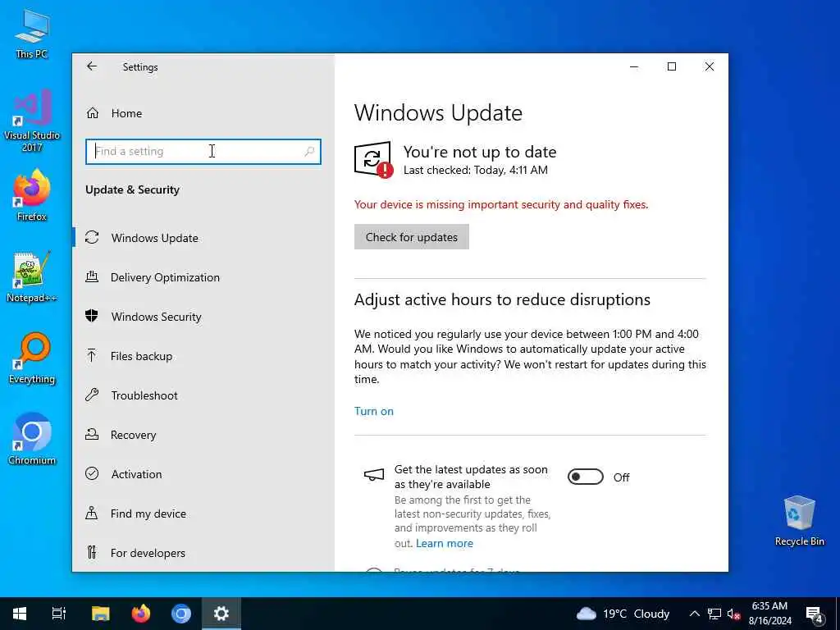Open Visual Studio 2017 desktop shortcut

[x=32, y=121]
